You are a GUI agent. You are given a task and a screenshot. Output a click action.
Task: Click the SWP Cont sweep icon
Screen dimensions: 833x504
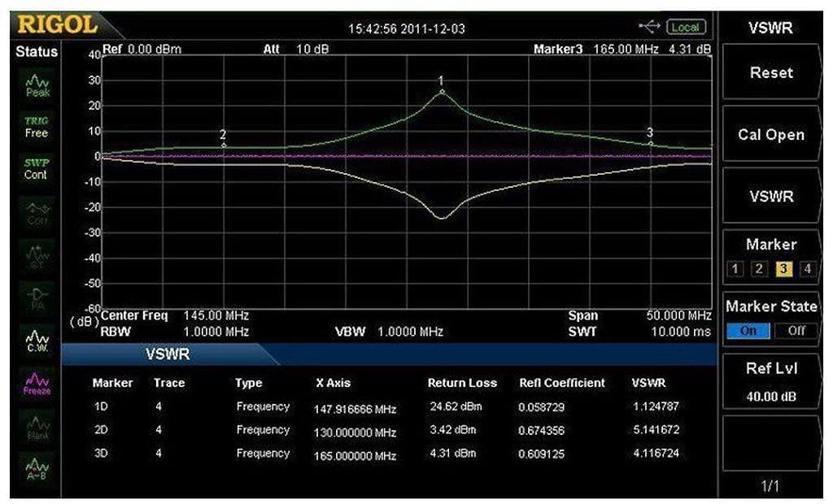pos(37,168)
